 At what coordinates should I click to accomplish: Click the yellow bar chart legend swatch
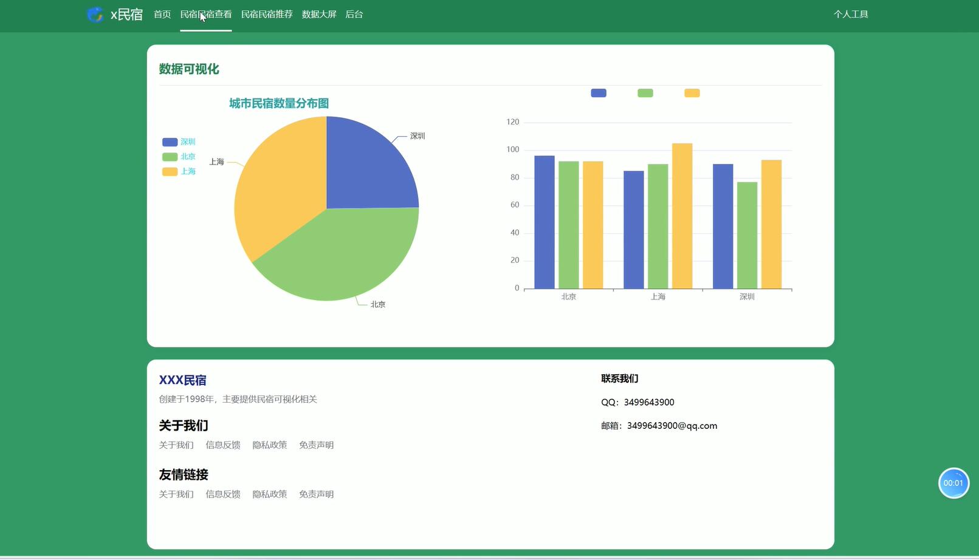(692, 93)
